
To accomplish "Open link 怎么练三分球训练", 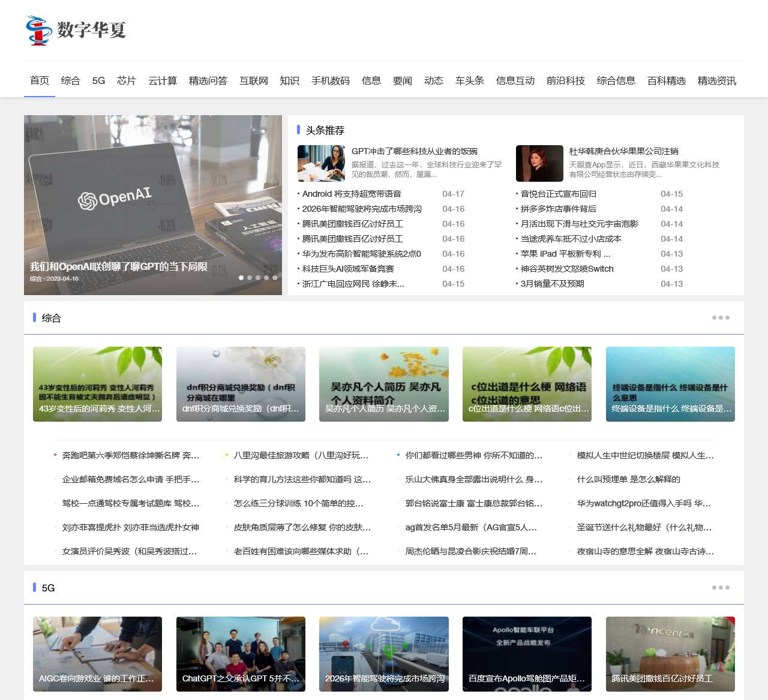I will [x=299, y=503].
